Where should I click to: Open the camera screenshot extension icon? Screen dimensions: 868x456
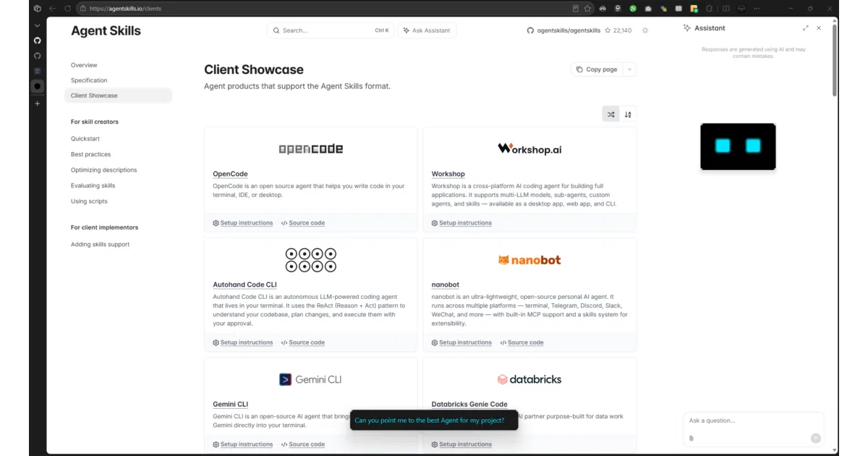pos(649,9)
